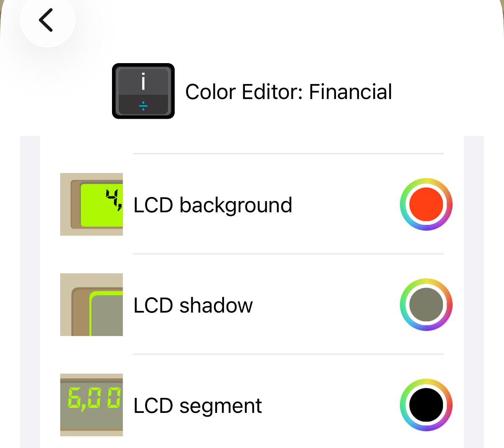Screen dimensions: 504x448
Task: Open the LCD background preview thumbnail
Action: point(92,204)
